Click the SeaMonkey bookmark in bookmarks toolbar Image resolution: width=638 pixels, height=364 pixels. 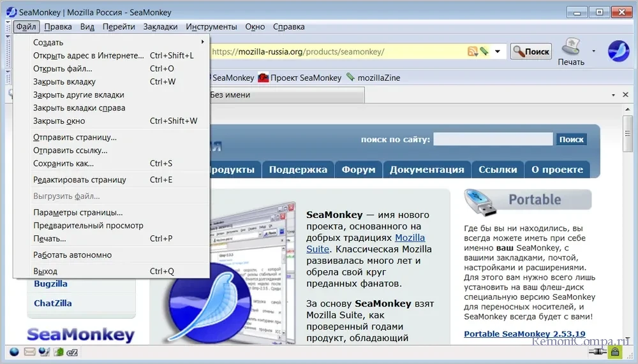[233, 78]
